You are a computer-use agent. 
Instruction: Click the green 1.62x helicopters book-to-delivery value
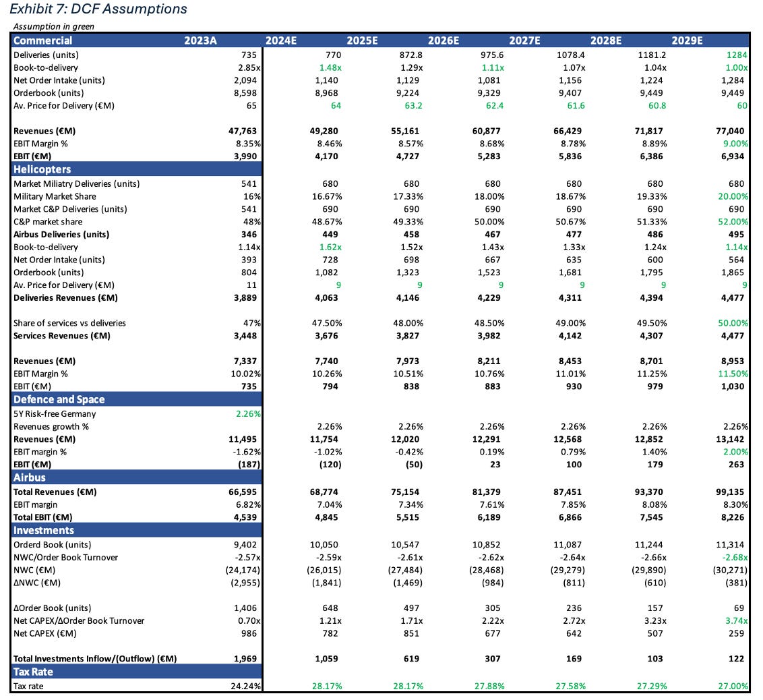click(330, 247)
